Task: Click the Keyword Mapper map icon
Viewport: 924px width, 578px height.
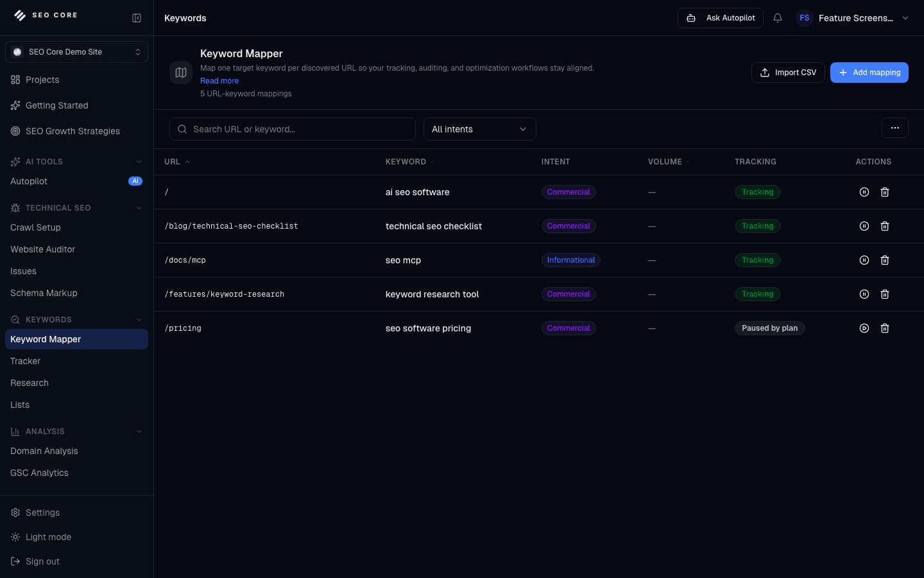Action: click(x=181, y=73)
